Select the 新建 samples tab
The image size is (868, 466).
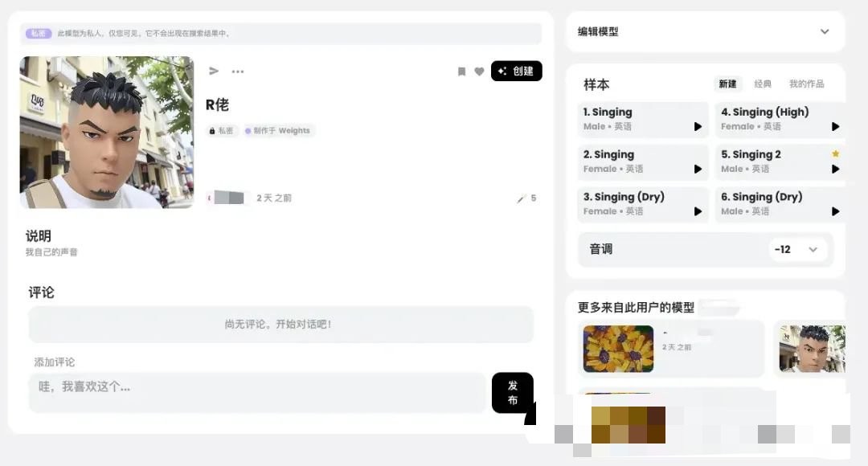[x=727, y=84]
